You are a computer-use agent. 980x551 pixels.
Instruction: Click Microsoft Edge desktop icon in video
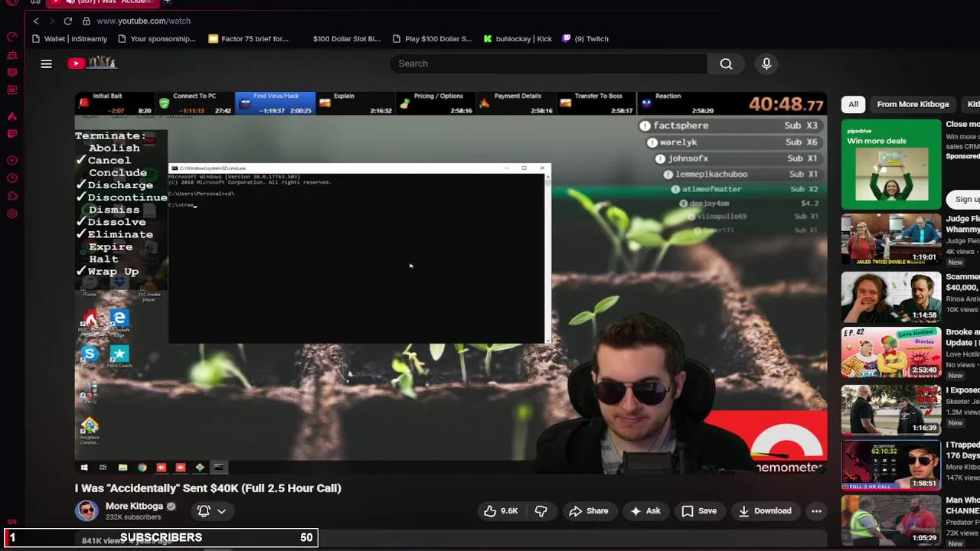(x=119, y=321)
